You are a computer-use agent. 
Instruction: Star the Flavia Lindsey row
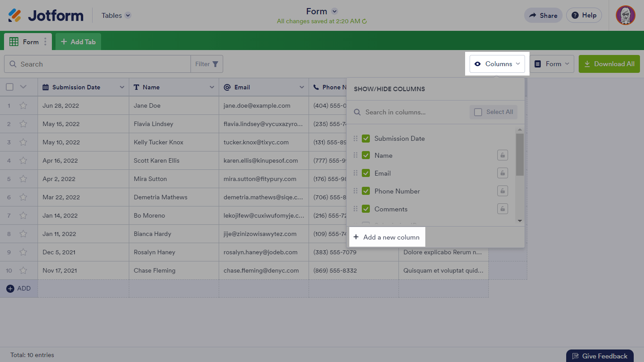23,124
